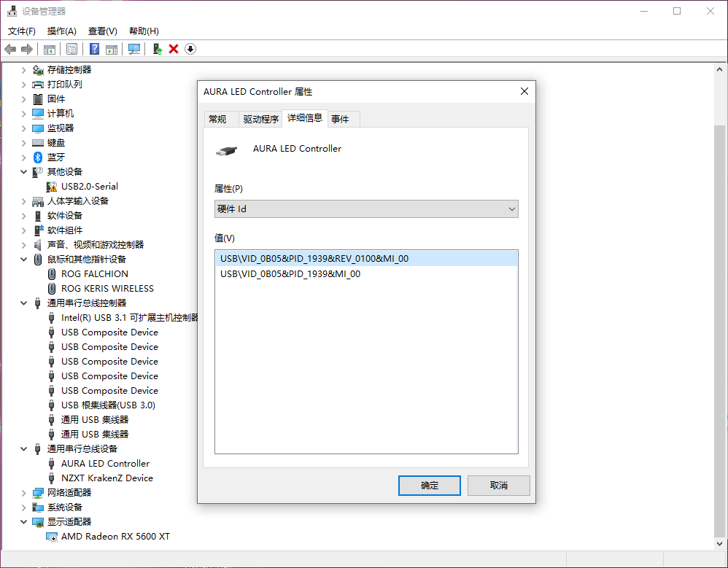Open the 操作(A) menu

tap(61, 31)
